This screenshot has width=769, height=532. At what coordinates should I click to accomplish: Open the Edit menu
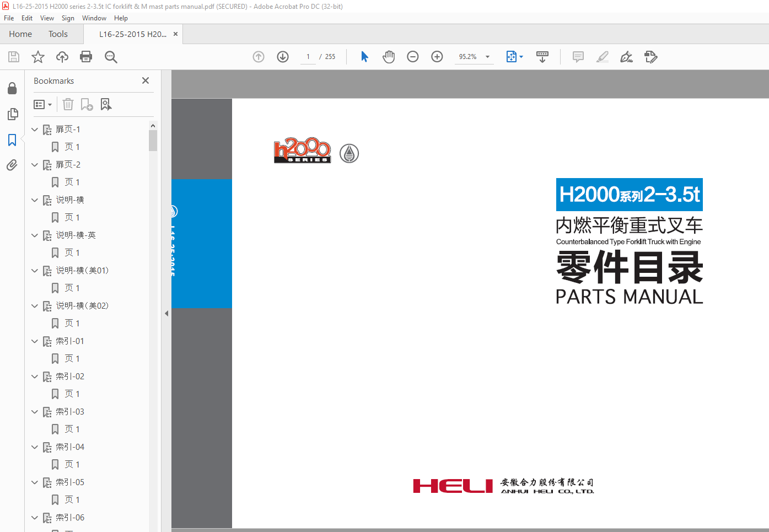click(x=27, y=18)
